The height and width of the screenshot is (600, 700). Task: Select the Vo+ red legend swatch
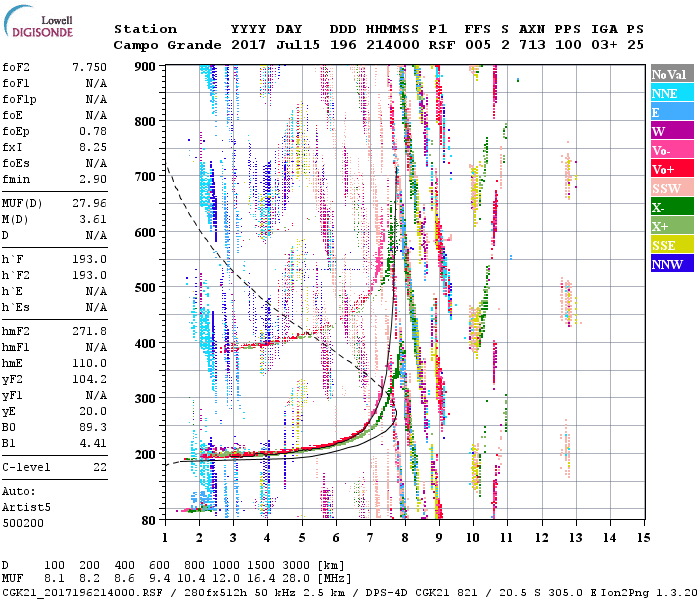click(x=672, y=169)
